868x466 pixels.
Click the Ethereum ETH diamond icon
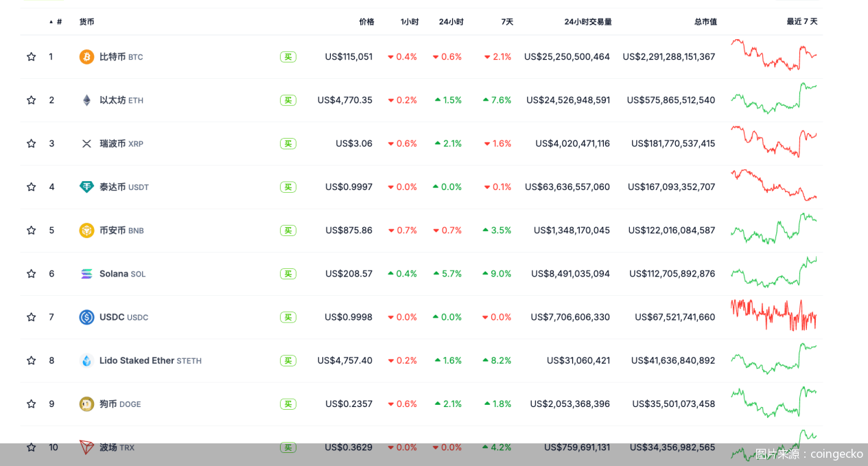tap(86, 100)
